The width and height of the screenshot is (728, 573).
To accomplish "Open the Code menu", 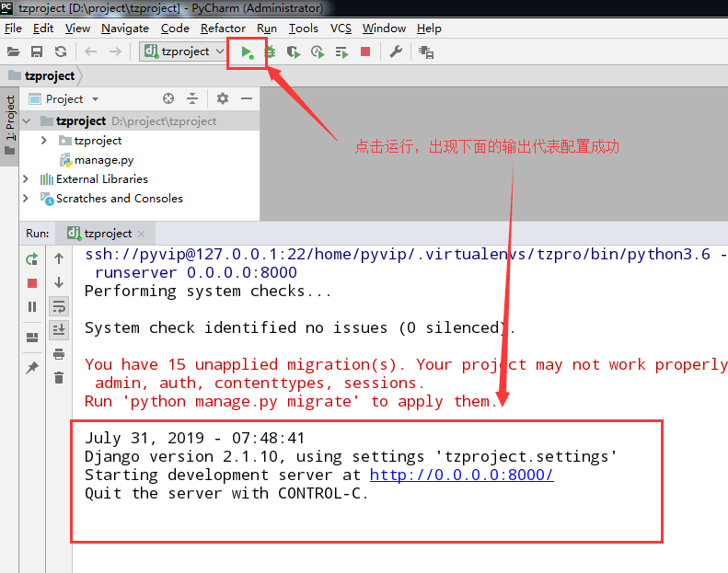I will [175, 29].
